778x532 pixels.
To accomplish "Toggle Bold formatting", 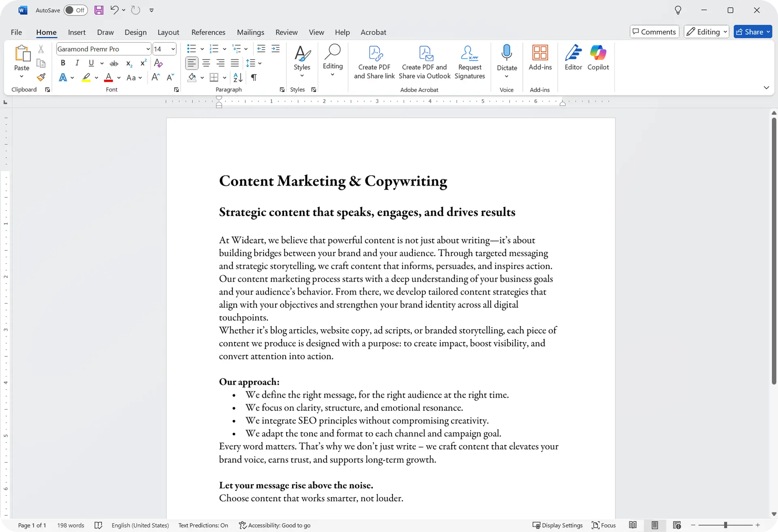I will click(x=63, y=63).
